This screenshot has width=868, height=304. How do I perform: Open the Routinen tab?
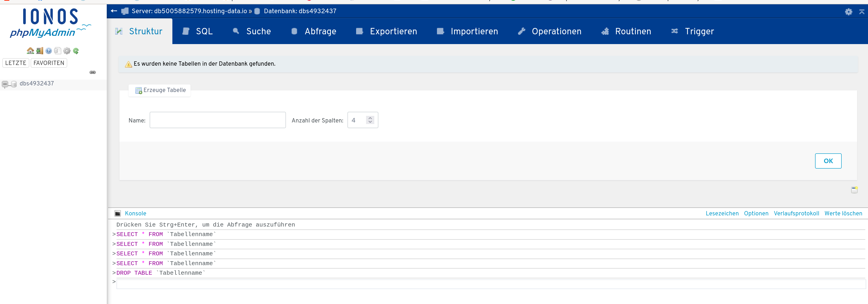tap(626, 31)
